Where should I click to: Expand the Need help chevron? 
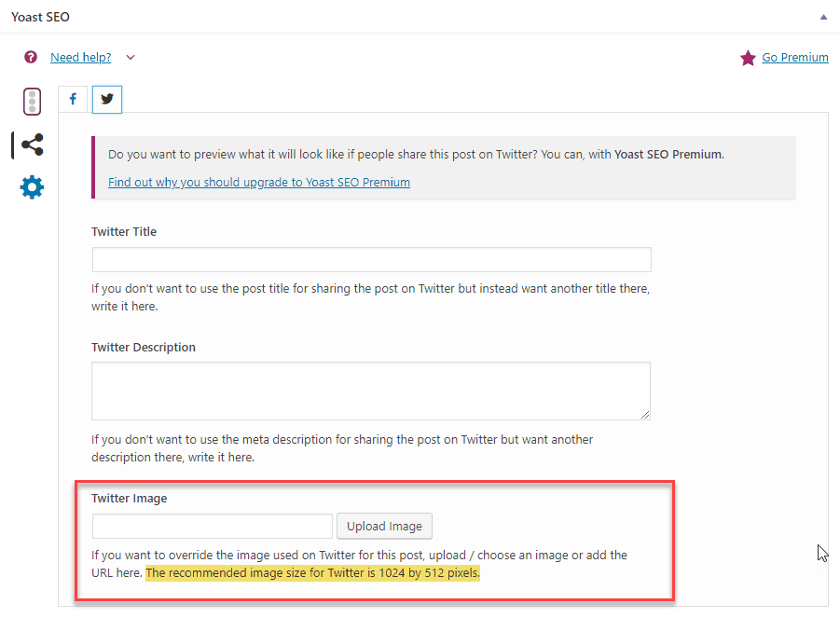coord(131,57)
